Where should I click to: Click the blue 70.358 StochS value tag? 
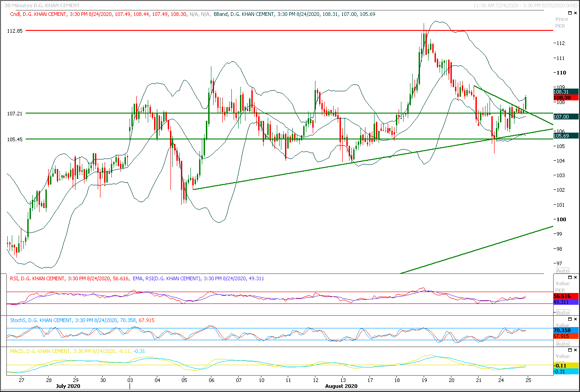point(565,330)
